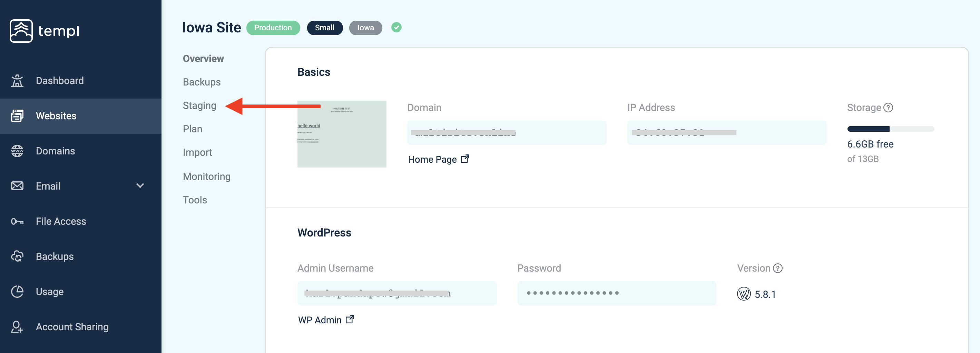Click the Version help question icon
Screen dimensions: 980x353
(x=777, y=268)
